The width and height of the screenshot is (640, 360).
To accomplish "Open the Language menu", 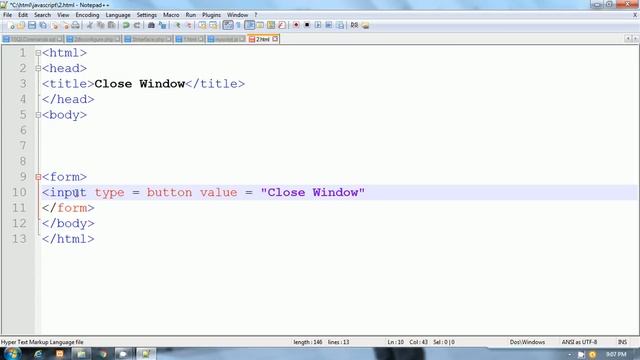I will 118,15.
